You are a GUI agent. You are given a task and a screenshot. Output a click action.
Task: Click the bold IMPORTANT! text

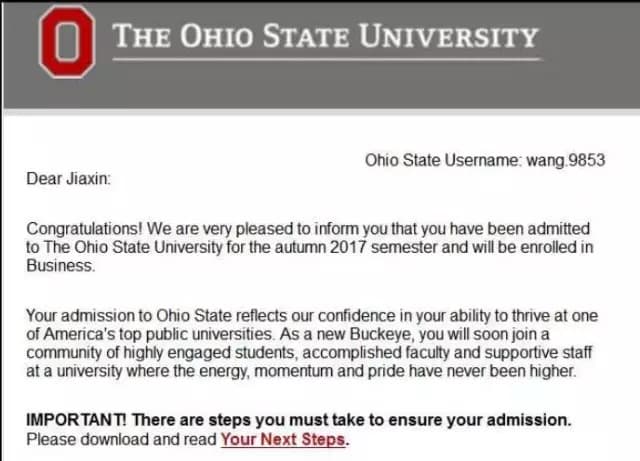tap(77, 420)
